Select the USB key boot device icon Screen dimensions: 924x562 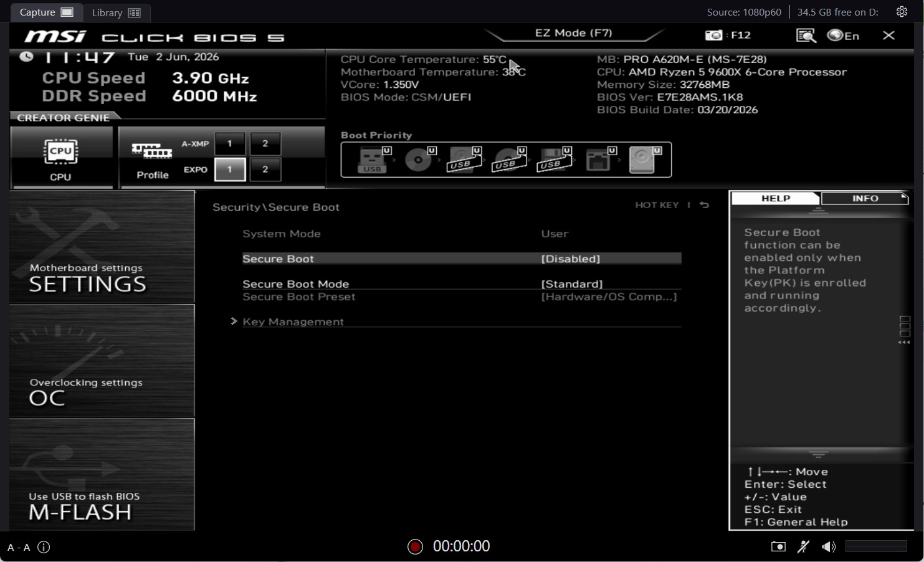(x=374, y=160)
